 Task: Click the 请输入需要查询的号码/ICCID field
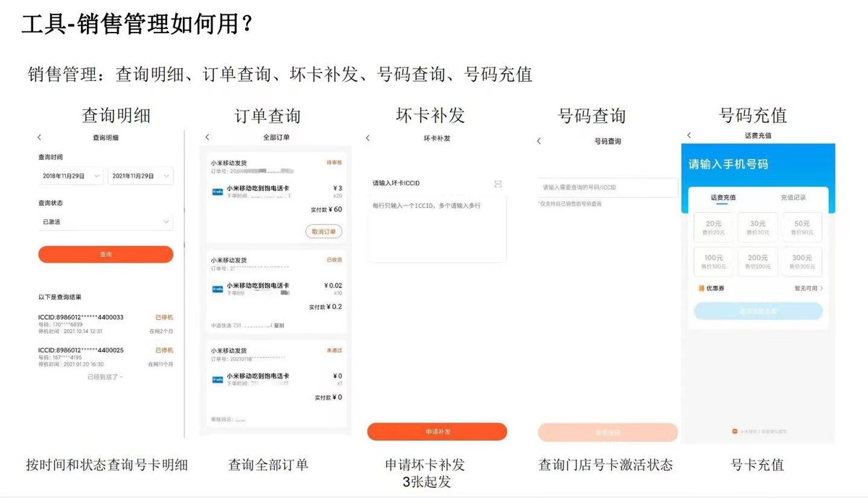(608, 187)
